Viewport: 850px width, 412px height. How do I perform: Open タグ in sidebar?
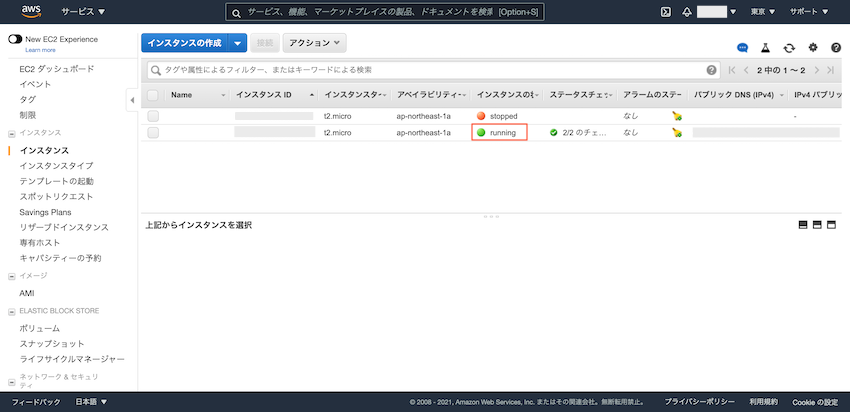[x=28, y=100]
